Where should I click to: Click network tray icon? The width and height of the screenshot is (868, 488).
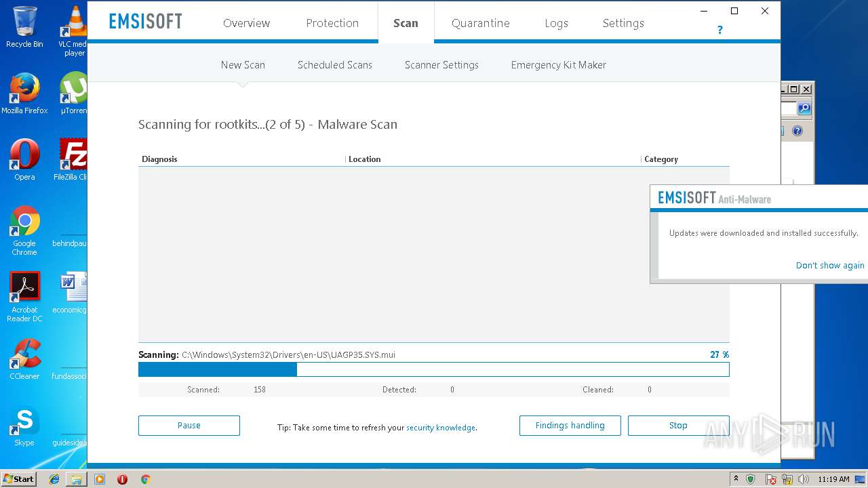[787, 479]
